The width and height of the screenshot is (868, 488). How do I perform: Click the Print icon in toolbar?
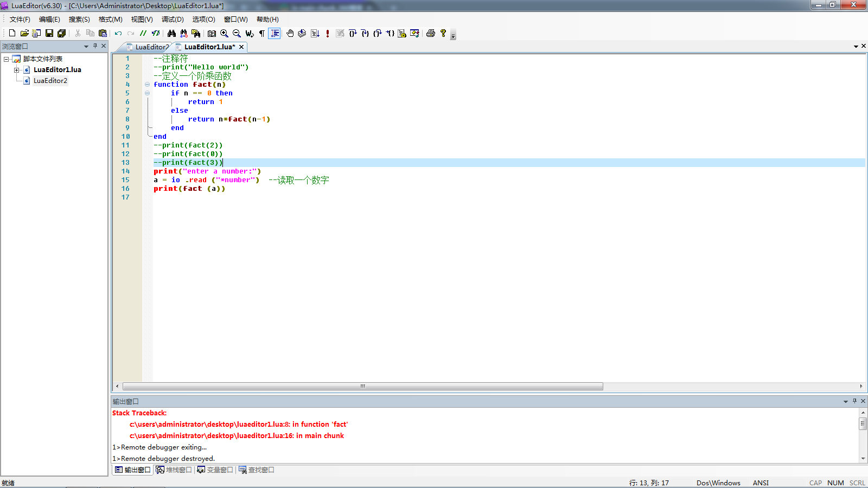(431, 34)
